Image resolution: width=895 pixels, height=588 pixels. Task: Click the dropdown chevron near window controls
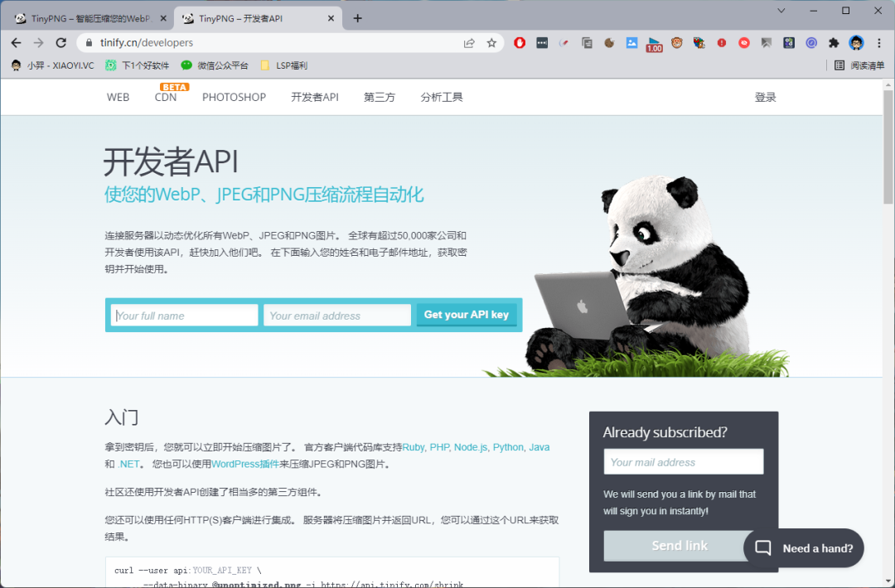(x=781, y=11)
